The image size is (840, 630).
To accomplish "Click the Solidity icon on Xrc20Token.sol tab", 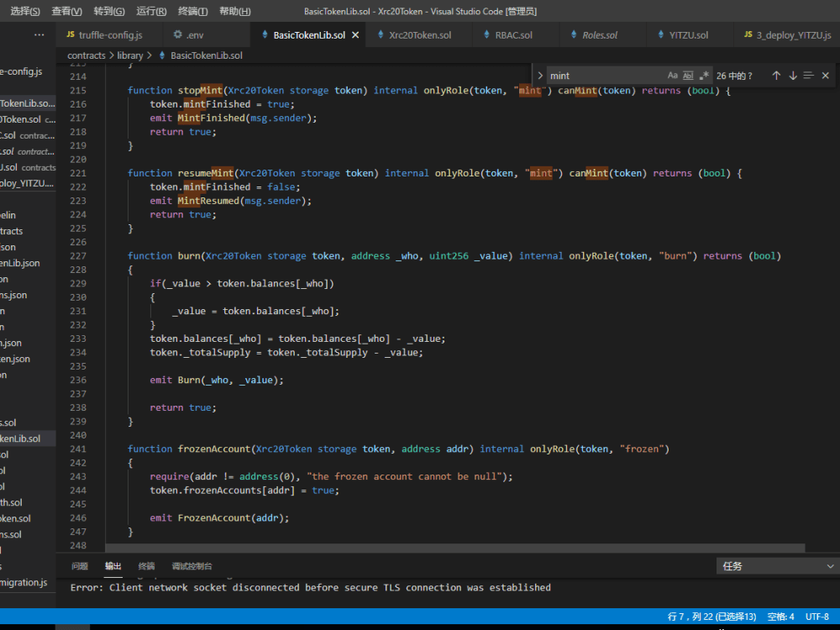I will click(x=381, y=34).
